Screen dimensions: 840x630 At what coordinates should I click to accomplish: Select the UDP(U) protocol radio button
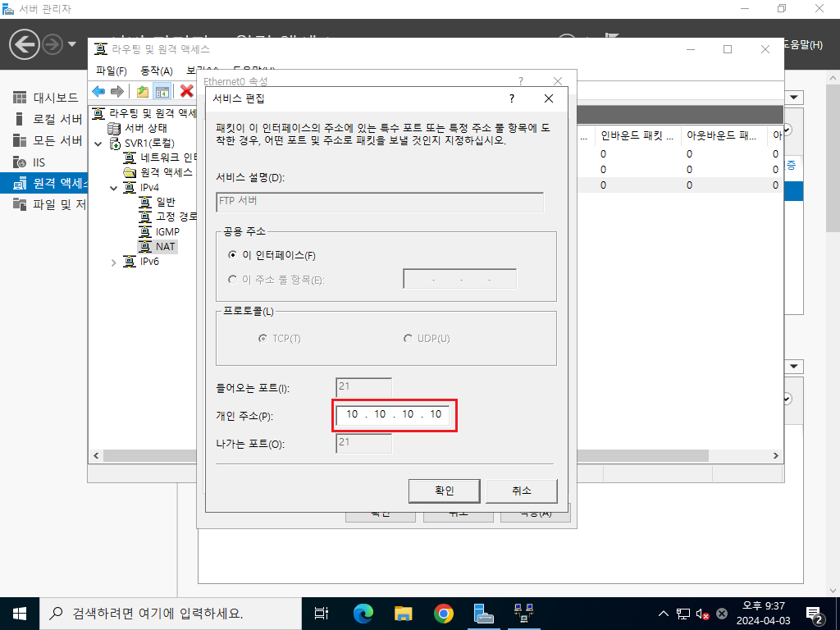click(408, 339)
